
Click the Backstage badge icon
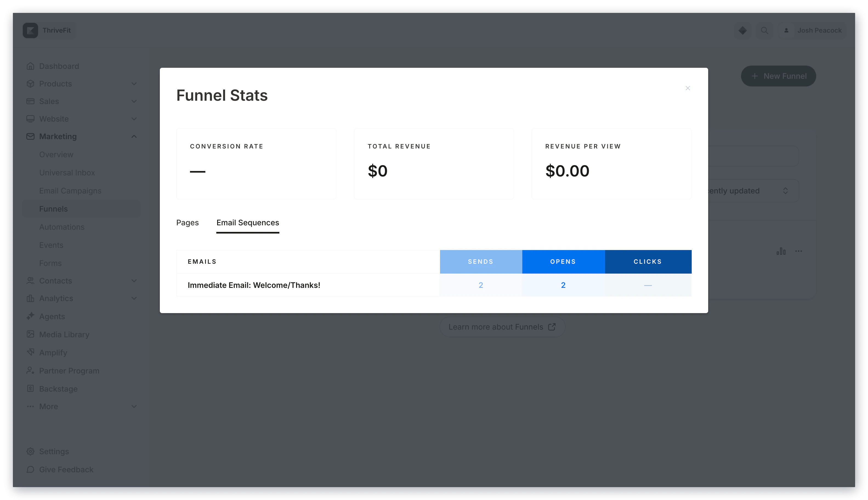point(30,388)
